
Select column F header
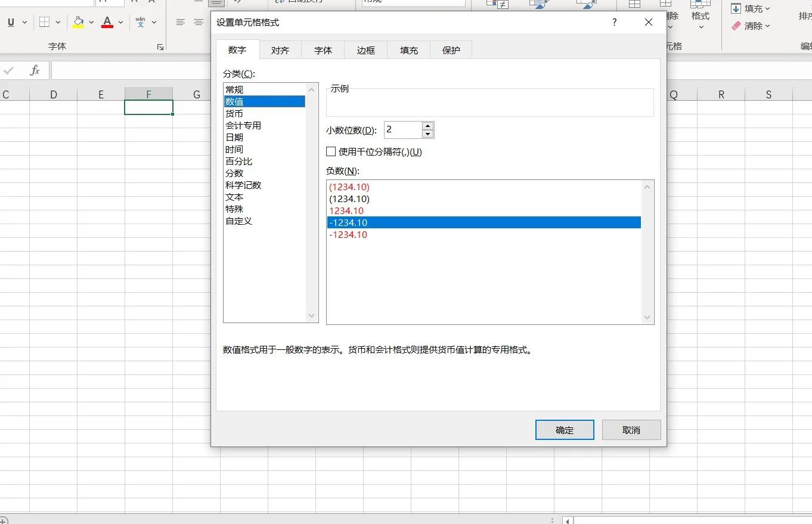pos(149,94)
